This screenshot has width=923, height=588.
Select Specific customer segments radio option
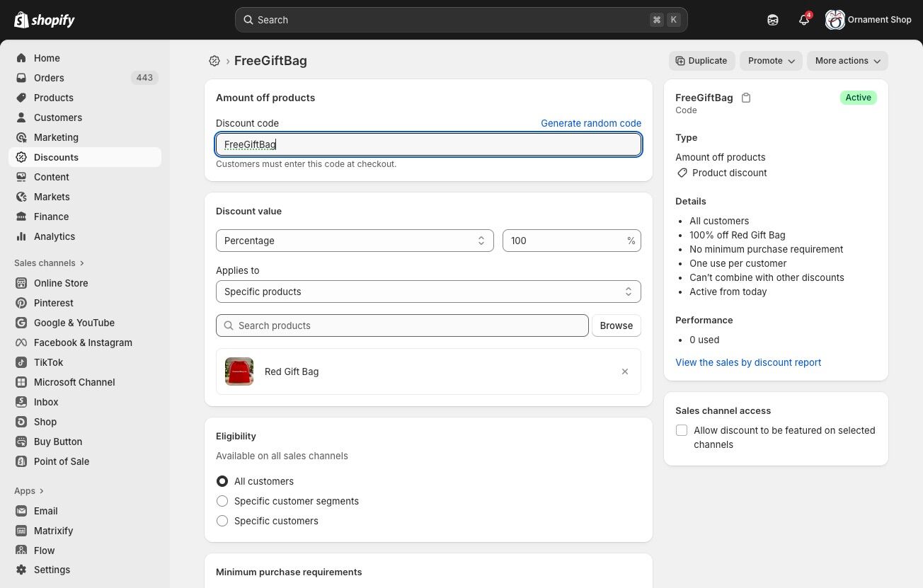222,501
